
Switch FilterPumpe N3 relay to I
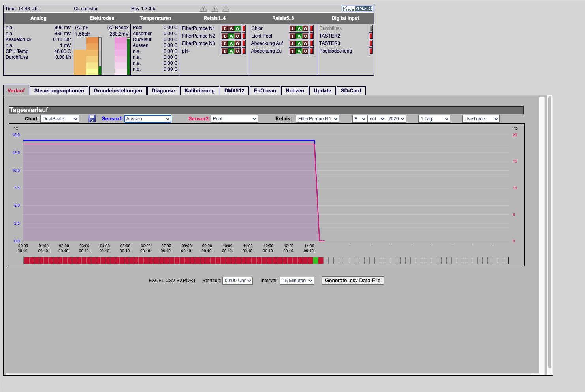(225, 43)
